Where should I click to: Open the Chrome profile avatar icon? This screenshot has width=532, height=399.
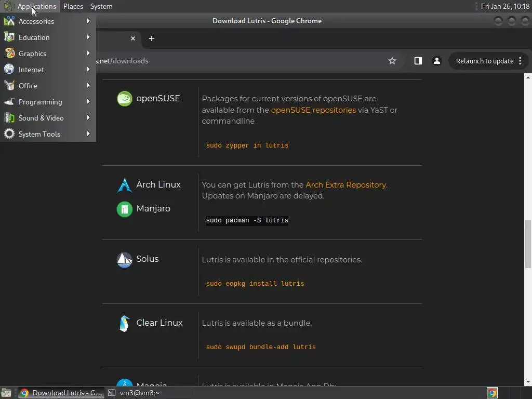[436, 61]
